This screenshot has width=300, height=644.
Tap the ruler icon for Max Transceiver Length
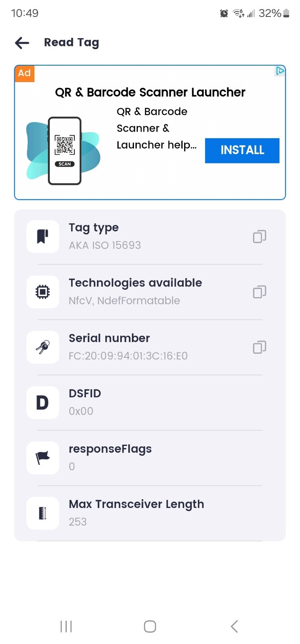click(x=43, y=513)
